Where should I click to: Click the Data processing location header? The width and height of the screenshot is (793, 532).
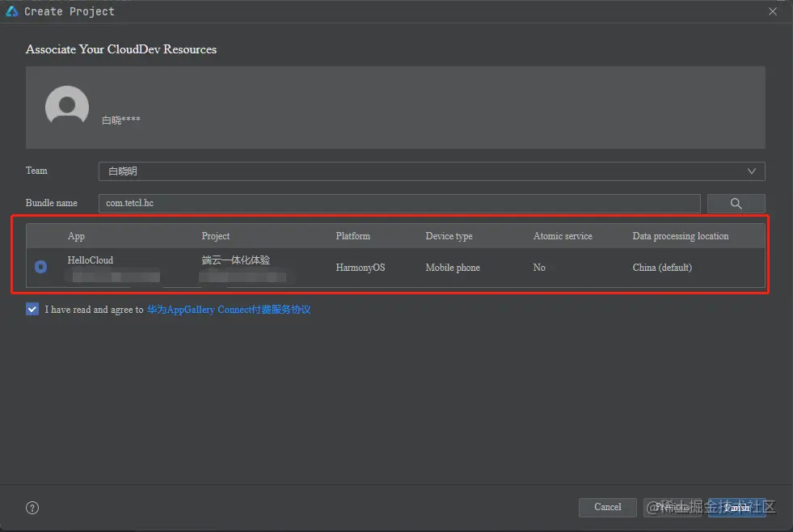click(680, 236)
